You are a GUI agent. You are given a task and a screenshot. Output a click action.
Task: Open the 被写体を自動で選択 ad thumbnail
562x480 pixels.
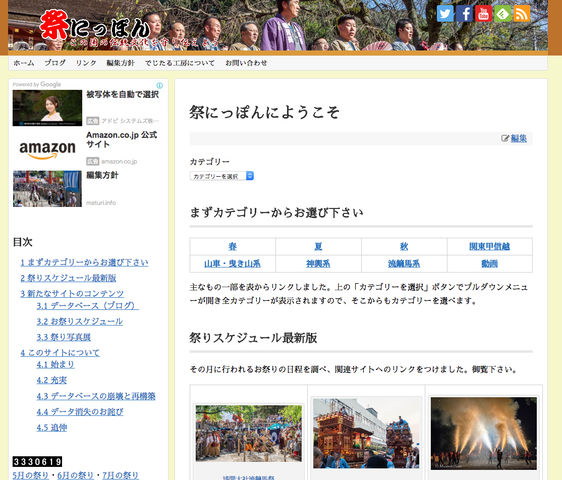point(47,108)
